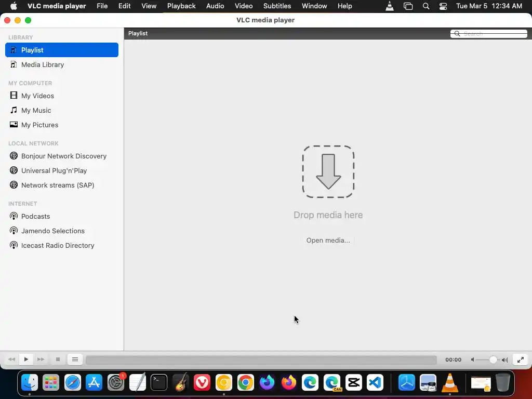Click the Play button
This screenshot has height=399, width=532.
(26, 360)
